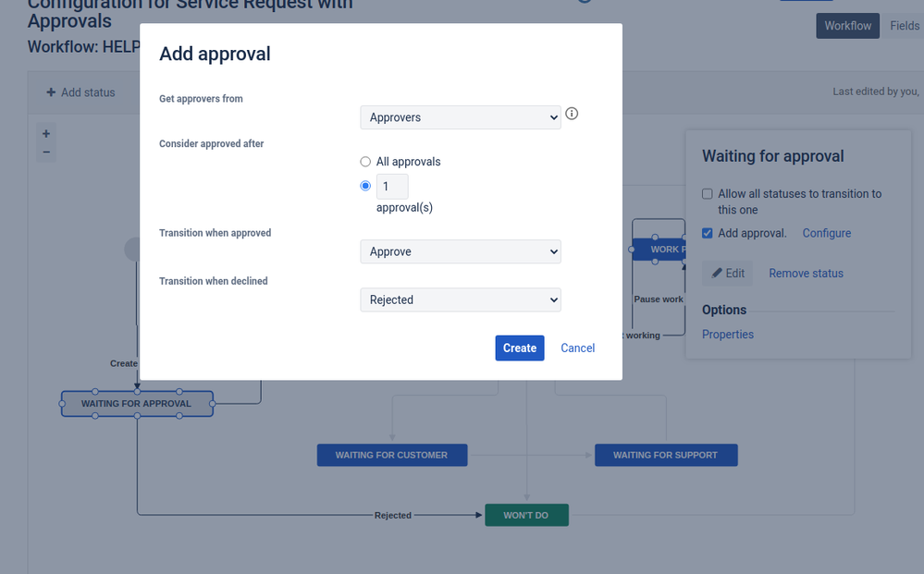The image size is (924, 574).
Task: Uncheck the Add approval checkbox
Action: pos(708,233)
